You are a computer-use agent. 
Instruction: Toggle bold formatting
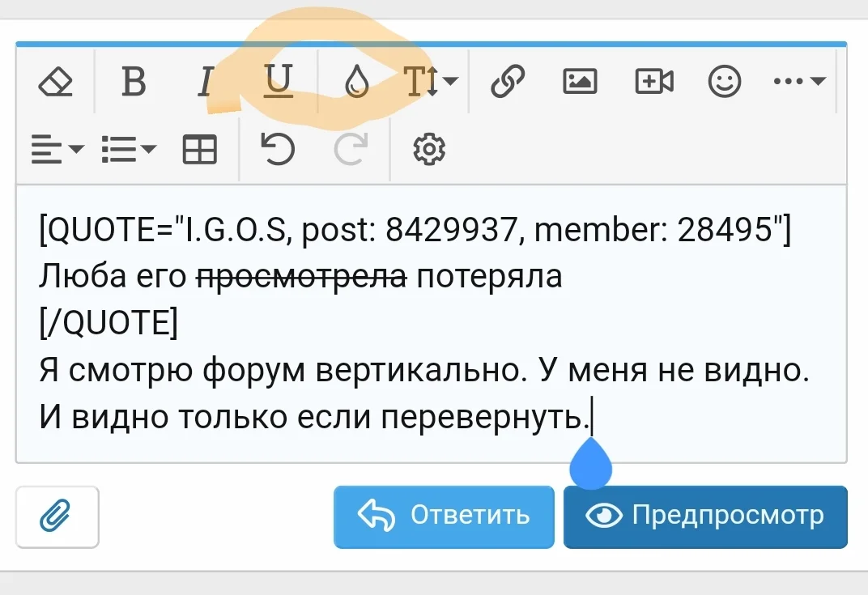134,82
